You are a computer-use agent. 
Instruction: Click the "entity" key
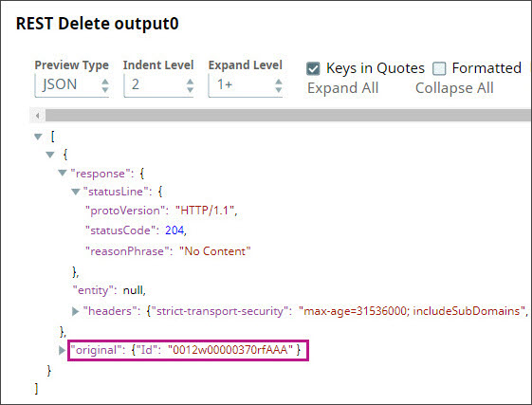pos(93,290)
